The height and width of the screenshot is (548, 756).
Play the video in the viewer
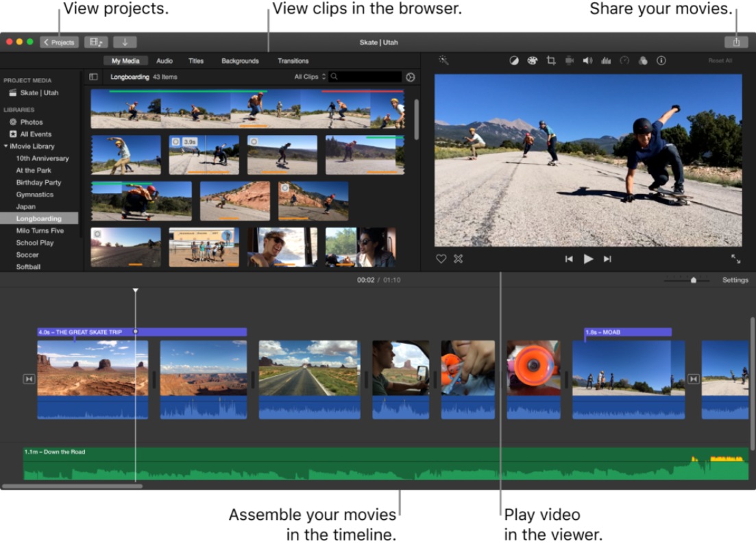pyautogui.click(x=587, y=259)
